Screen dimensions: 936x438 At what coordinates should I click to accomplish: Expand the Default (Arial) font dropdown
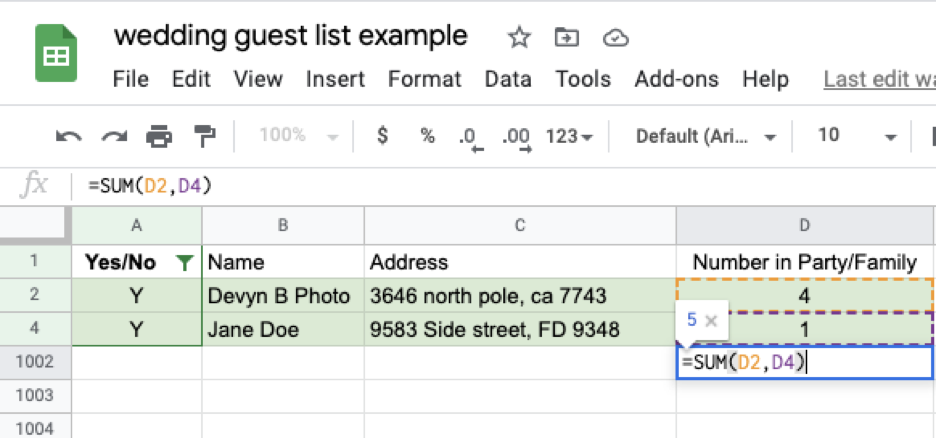click(x=706, y=136)
